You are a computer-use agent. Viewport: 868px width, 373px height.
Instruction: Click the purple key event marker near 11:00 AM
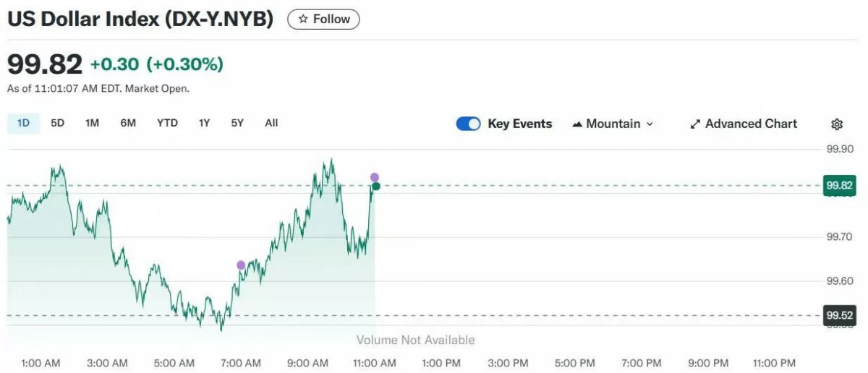coord(375,177)
